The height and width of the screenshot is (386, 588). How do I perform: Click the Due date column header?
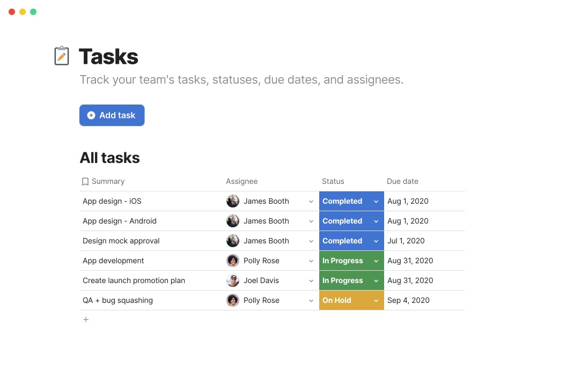[402, 181]
